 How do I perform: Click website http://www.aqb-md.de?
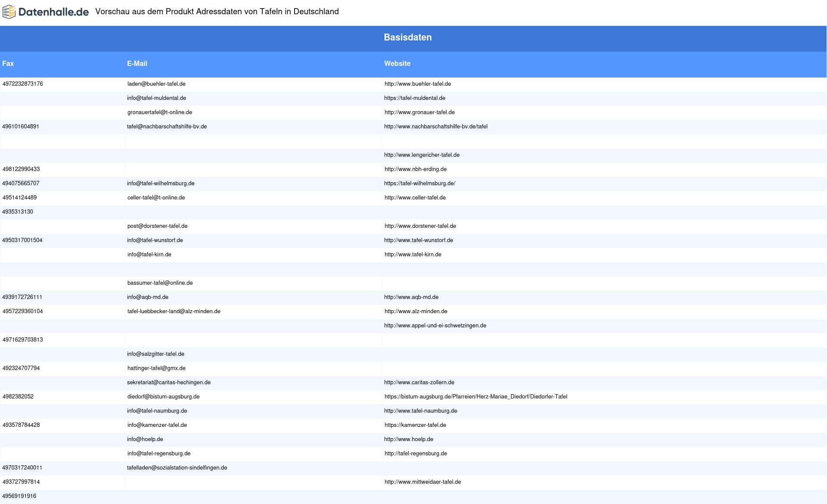tap(411, 297)
